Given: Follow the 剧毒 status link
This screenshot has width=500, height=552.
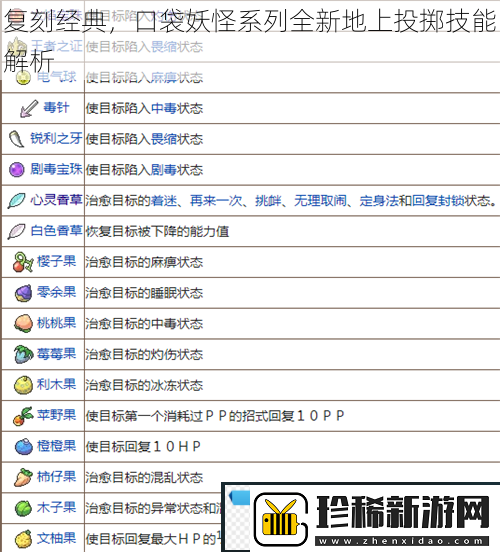Looking at the screenshot, I should tap(164, 170).
